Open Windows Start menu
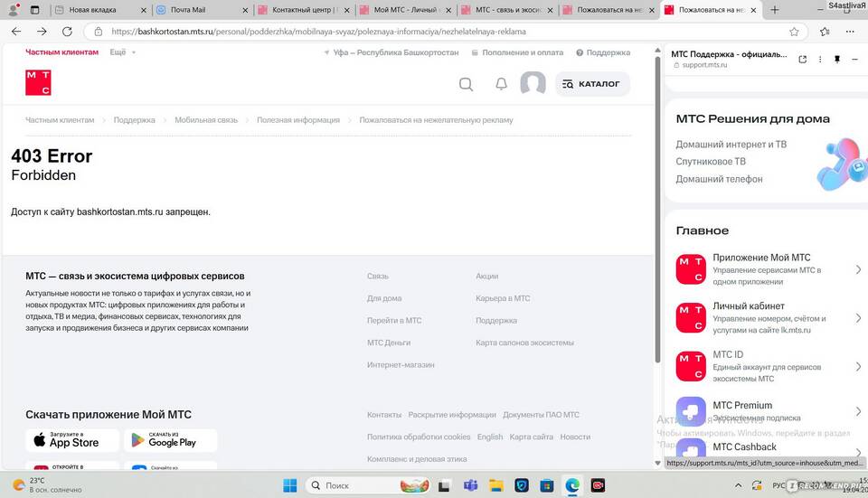This screenshot has width=868, height=498. tap(290, 485)
